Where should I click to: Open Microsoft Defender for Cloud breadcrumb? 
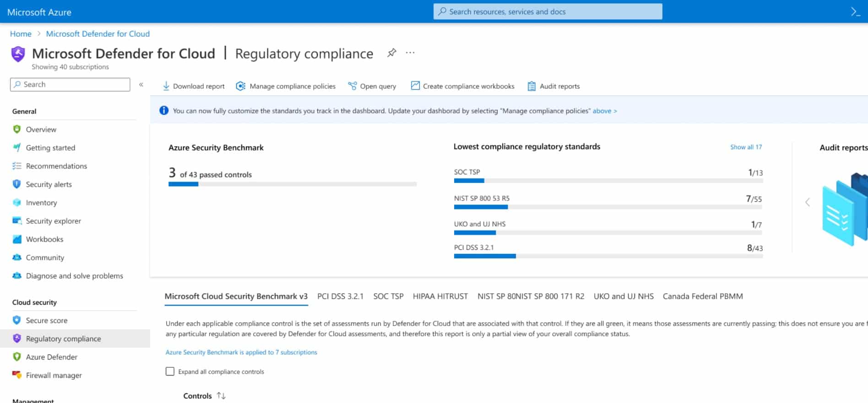click(x=98, y=34)
